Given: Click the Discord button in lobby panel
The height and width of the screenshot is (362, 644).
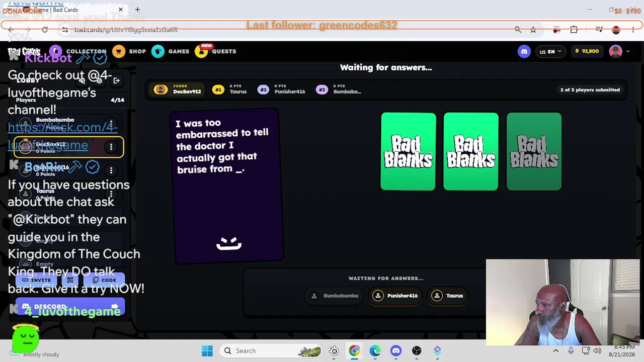Looking at the screenshot, I should 70,307.
